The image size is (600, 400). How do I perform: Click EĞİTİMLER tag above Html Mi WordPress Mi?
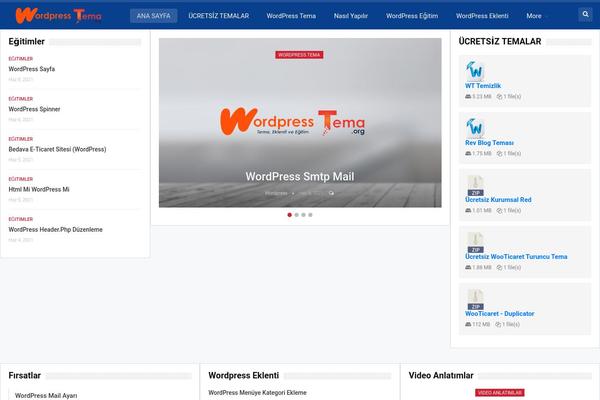coord(21,179)
